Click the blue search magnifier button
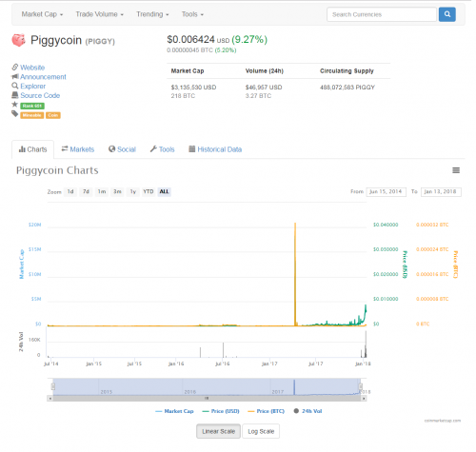This screenshot has height=452, width=476. pyautogui.click(x=446, y=14)
